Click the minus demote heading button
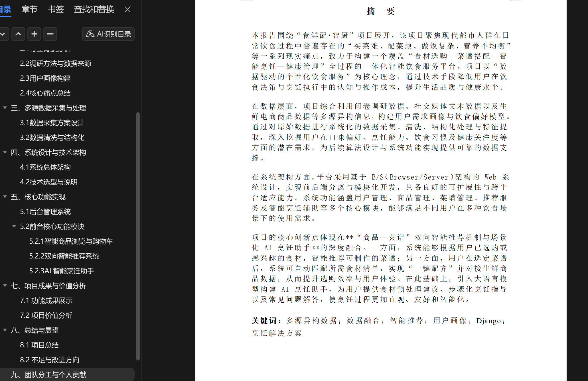Viewport: 588px width, 381px height. click(x=50, y=34)
